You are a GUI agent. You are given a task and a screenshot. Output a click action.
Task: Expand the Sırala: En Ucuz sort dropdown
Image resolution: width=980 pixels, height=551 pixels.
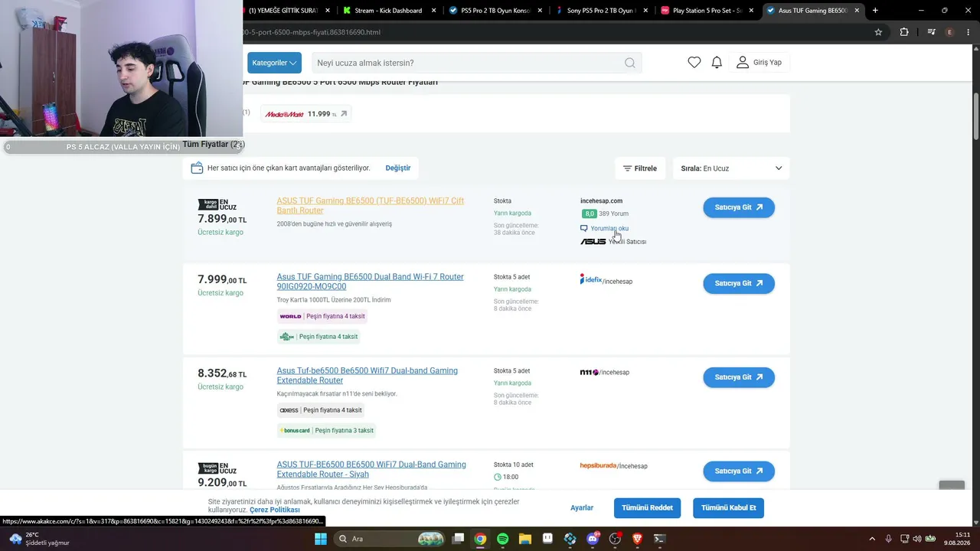pos(731,168)
